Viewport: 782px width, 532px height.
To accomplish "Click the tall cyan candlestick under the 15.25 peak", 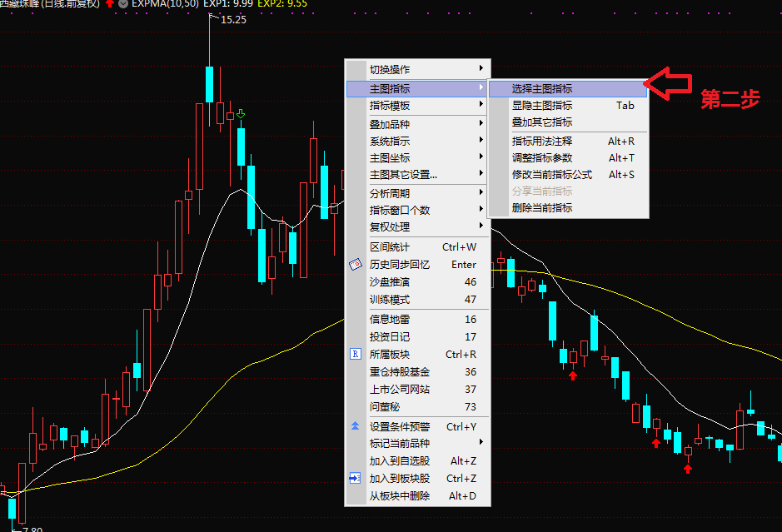I will tap(210, 84).
